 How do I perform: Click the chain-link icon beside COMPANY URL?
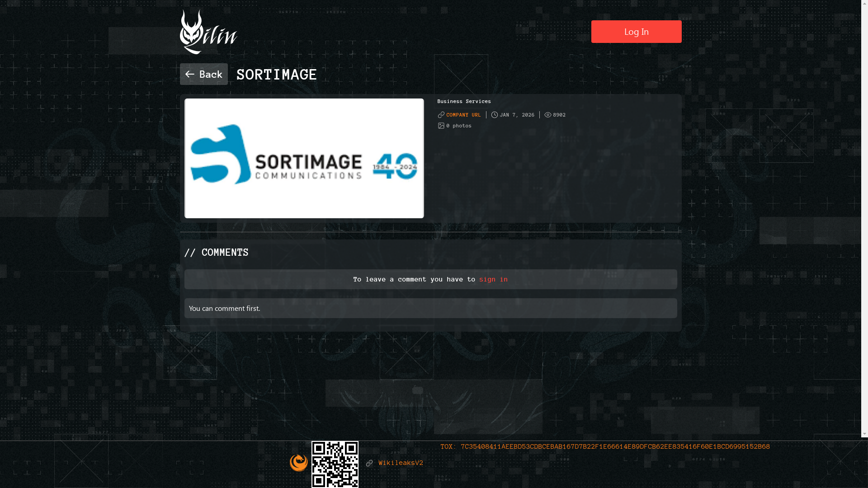[x=441, y=115]
